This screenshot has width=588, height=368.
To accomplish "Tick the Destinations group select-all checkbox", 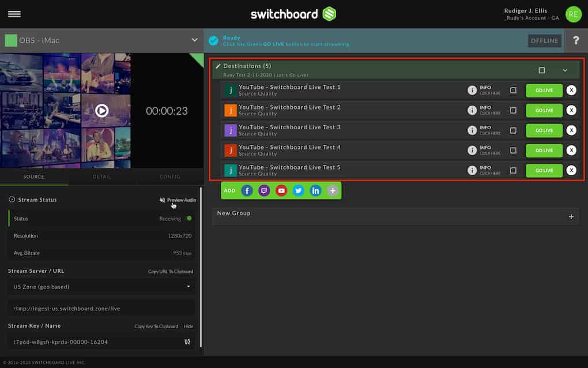I will (x=541, y=70).
